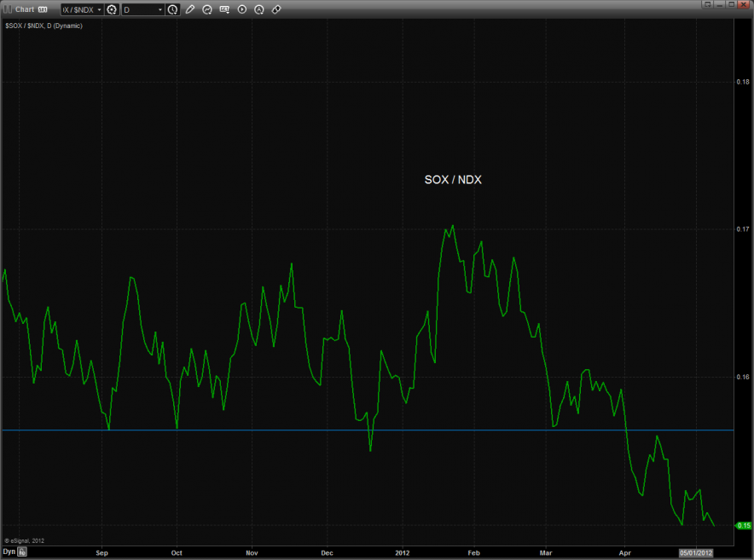Click the link chain icon in toolbar

(x=275, y=9)
